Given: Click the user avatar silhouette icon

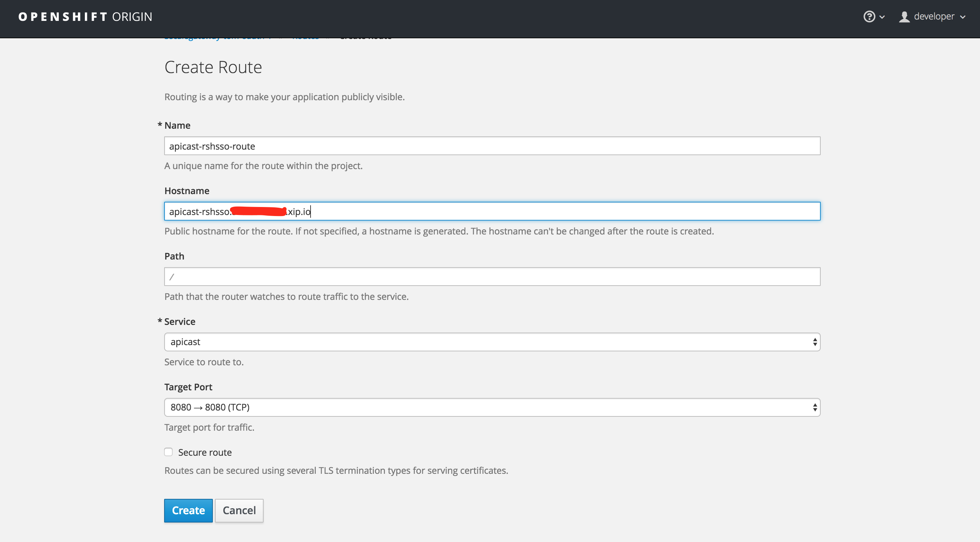Looking at the screenshot, I should (904, 17).
